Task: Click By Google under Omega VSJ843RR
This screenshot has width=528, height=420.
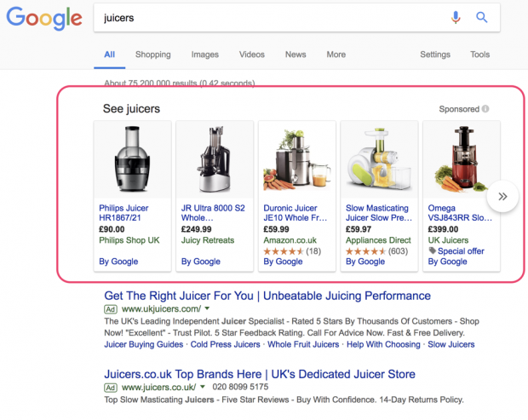Action: [x=447, y=262]
